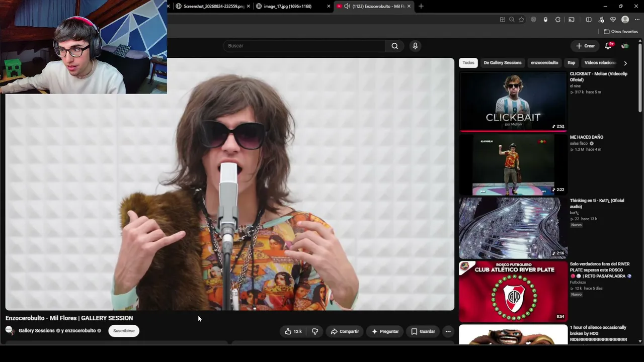Open split screen view
The width and height of the screenshot is (644, 362).
[x=589, y=20]
